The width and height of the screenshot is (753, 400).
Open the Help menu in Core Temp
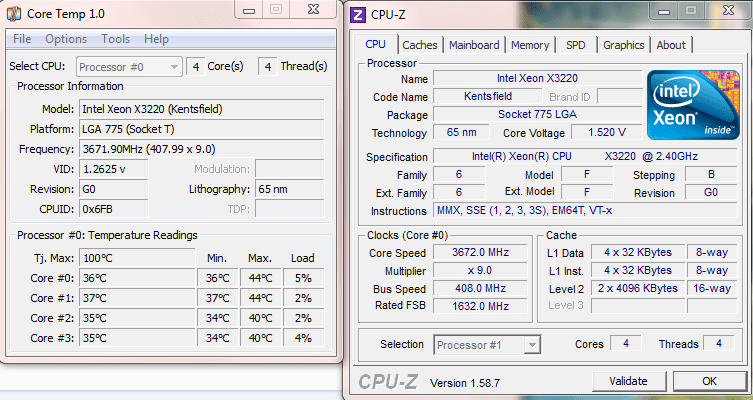click(156, 39)
